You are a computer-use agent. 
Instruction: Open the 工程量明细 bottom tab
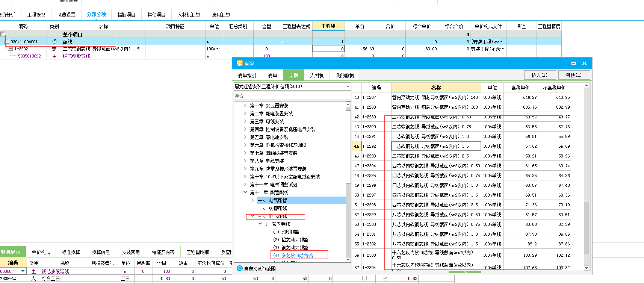[x=198, y=252]
